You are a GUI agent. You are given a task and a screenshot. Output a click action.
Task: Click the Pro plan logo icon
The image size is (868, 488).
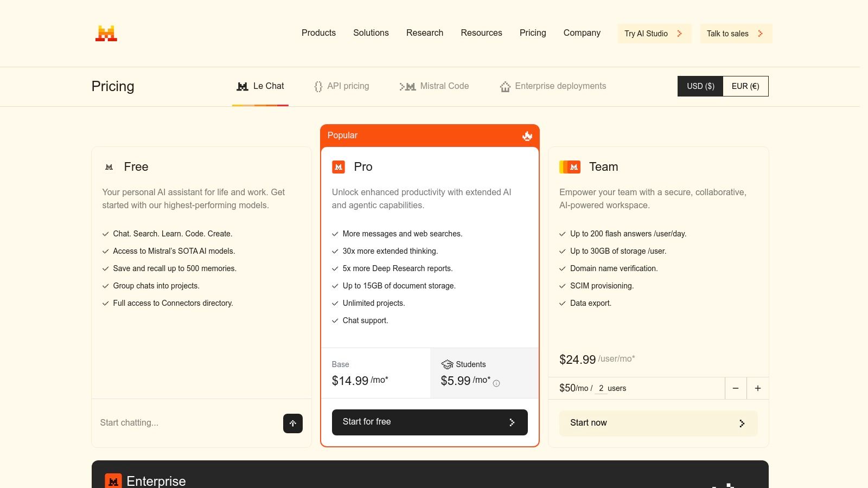(x=339, y=167)
